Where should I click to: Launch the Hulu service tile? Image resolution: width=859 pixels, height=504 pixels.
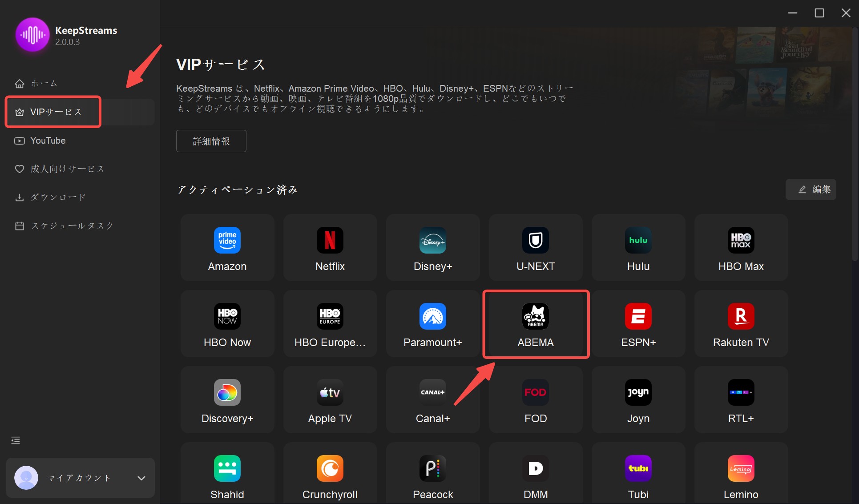pyautogui.click(x=638, y=247)
